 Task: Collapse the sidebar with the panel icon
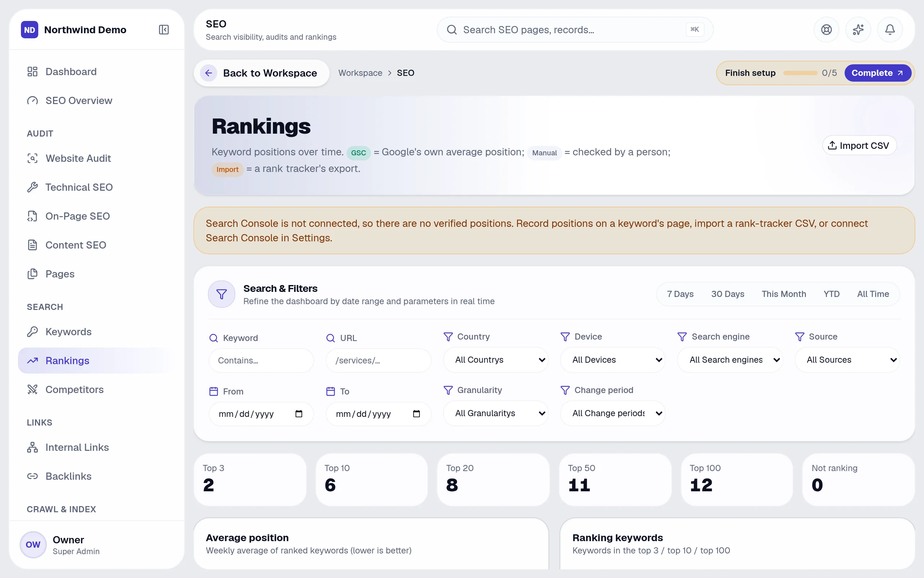tap(164, 29)
